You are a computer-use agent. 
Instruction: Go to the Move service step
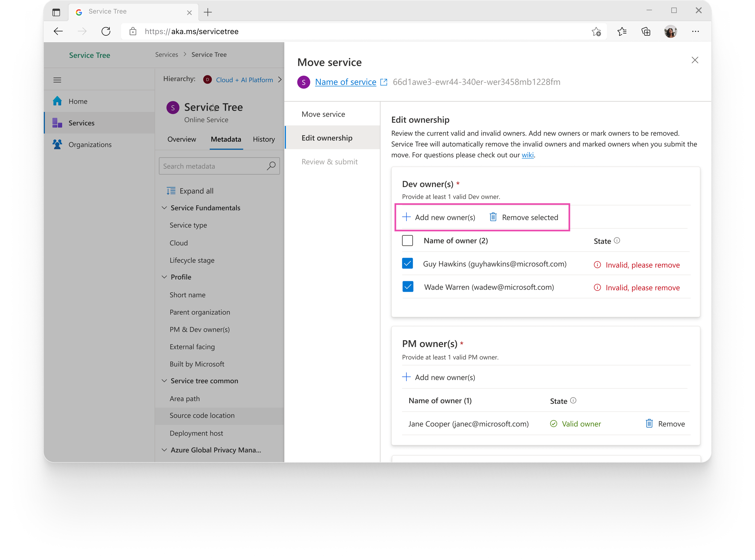323,114
